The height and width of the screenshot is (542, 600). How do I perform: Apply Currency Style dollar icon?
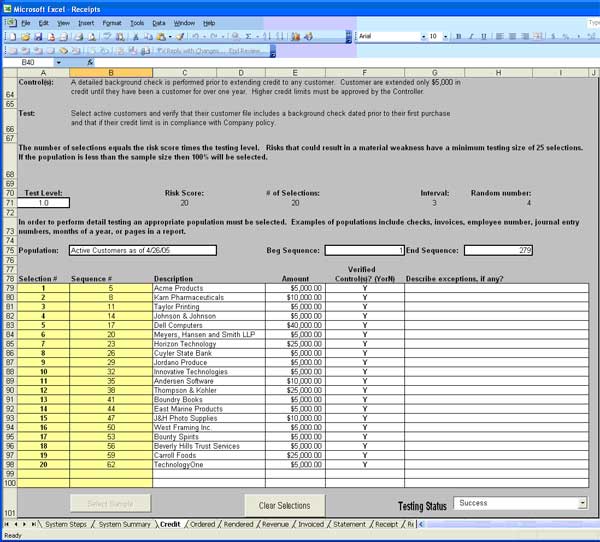point(553,36)
